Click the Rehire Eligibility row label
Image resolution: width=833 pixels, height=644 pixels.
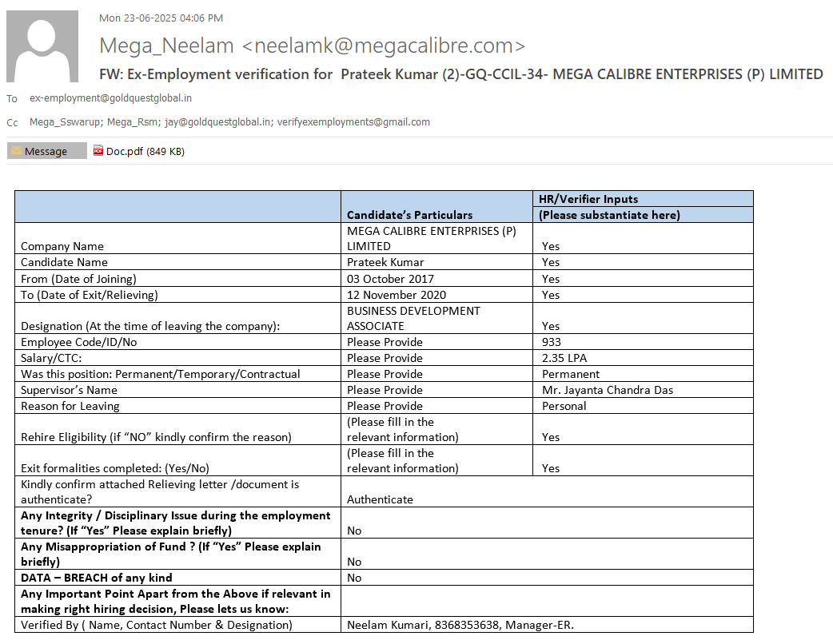coord(156,437)
